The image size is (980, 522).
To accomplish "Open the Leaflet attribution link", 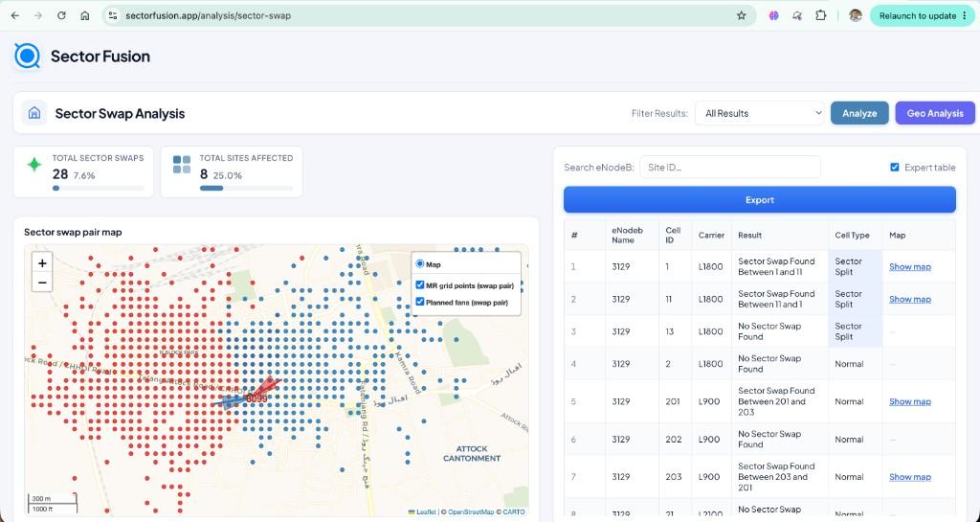I will point(426,512).
